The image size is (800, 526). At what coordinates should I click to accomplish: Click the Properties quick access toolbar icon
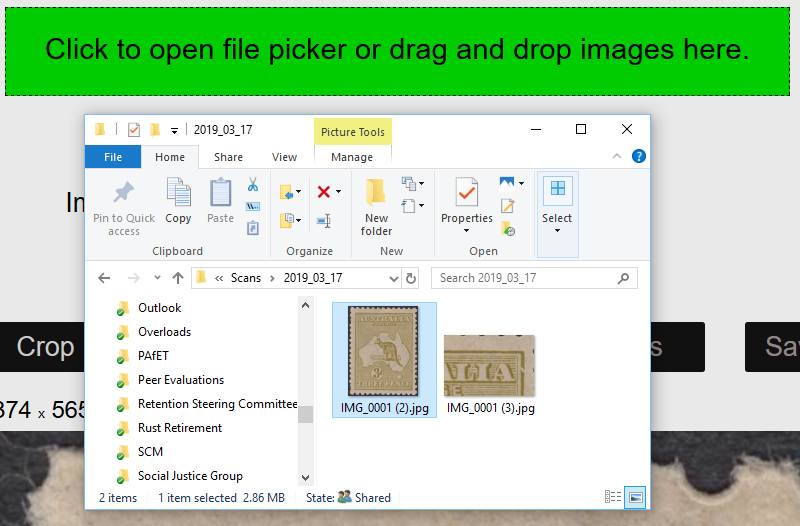134,130
